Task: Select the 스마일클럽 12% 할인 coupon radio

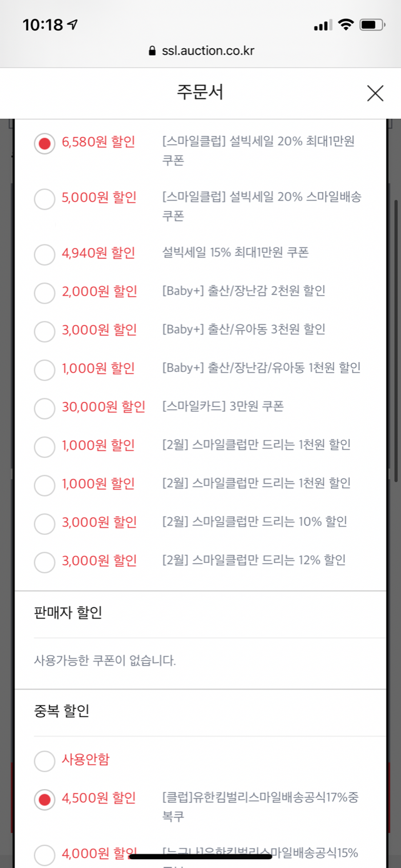Action: (x=44, y=562)
